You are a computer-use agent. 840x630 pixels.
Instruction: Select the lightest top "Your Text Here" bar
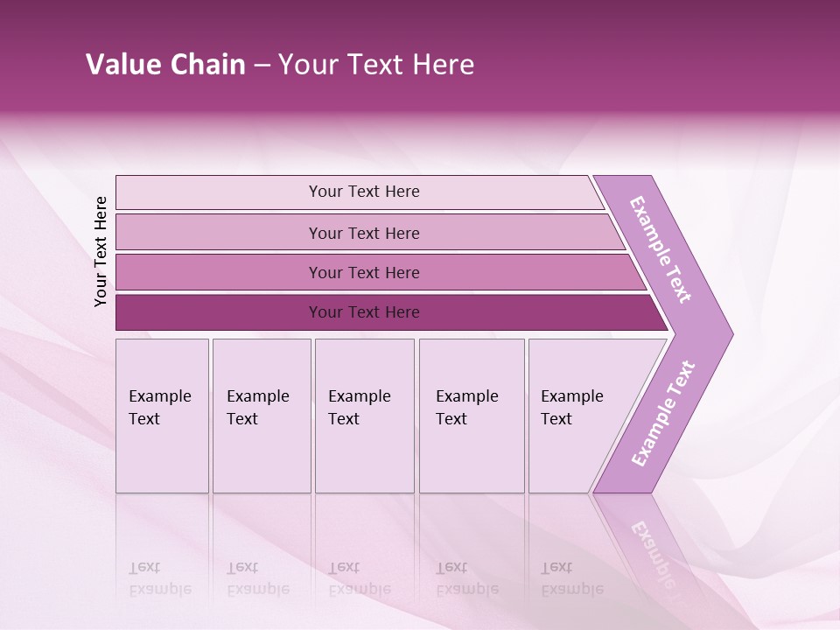tap(364, 192)
